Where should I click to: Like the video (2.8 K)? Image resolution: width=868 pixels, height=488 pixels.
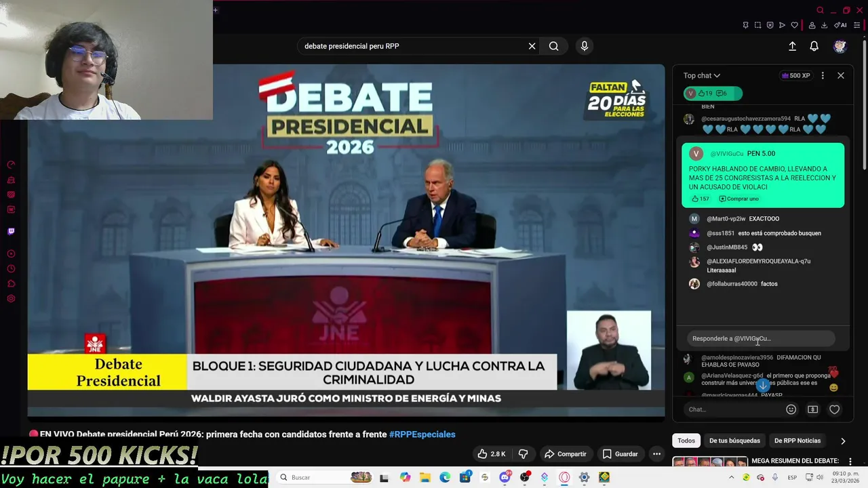pyautogui.click(x=492, y=454)
